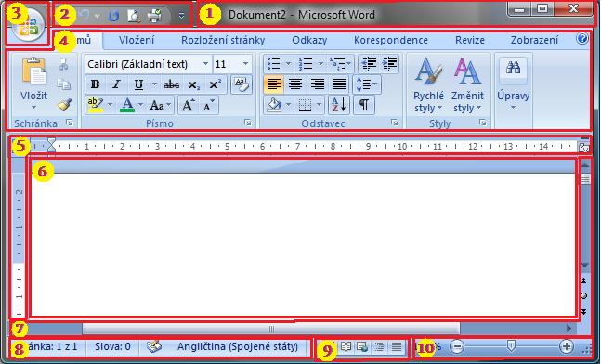Toggle Underline formatting

(x=138, y=84)
